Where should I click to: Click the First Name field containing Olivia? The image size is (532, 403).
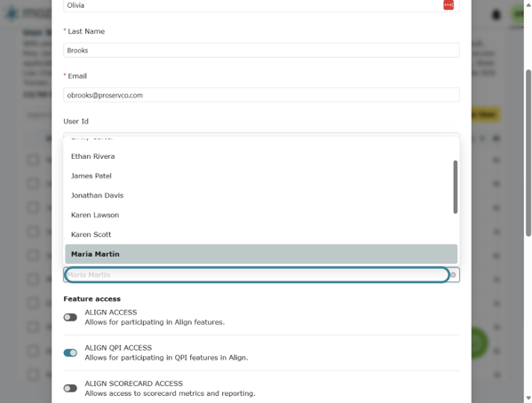pyautogui.click(x=261, y=5)
